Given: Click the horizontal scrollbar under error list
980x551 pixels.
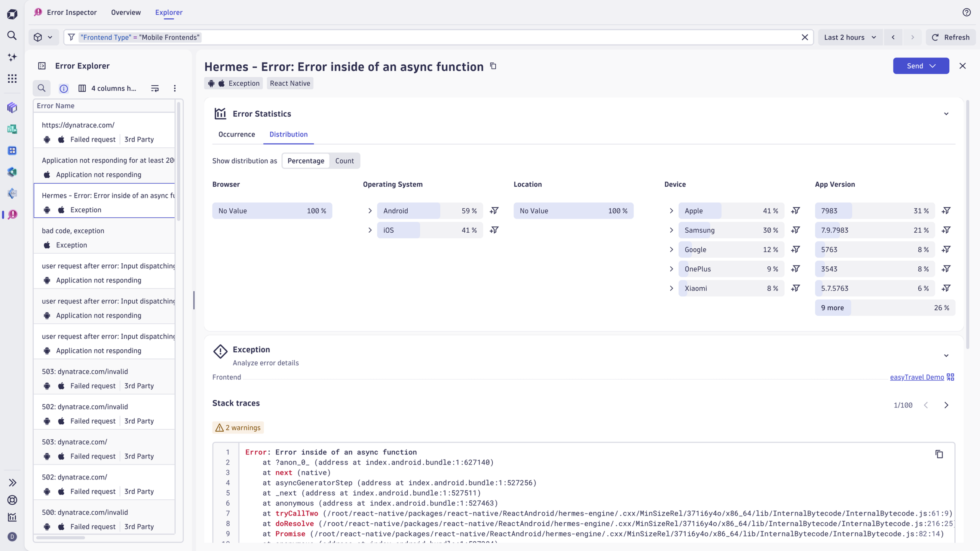Looking at the screenshot, I should pos(60,538).
